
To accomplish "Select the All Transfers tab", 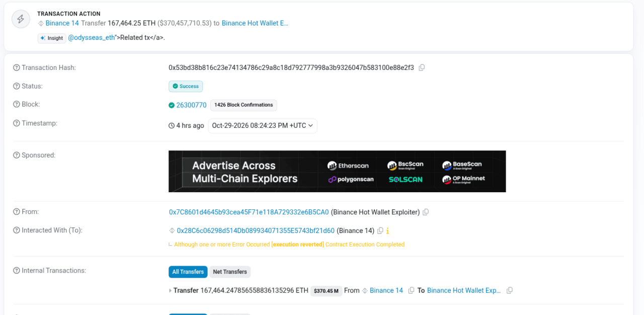I will [x=188, y=272].
